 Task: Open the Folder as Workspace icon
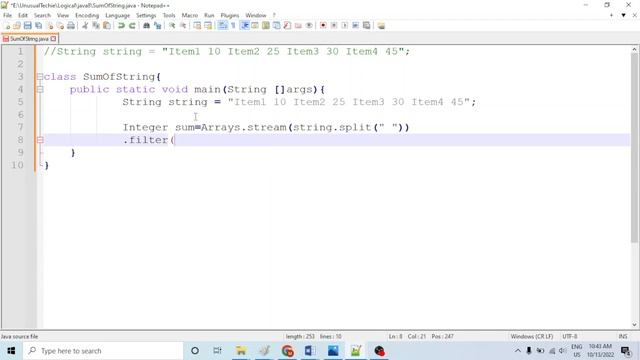298,26
